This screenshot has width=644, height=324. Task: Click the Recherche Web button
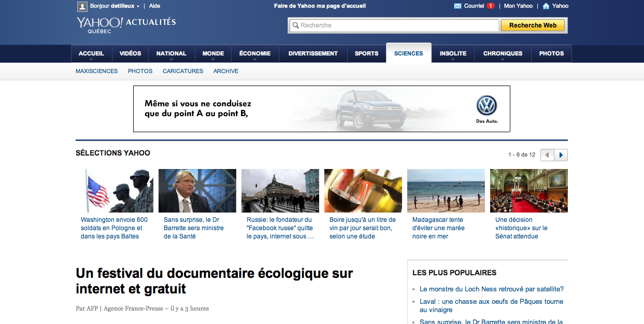coord(533,25)
